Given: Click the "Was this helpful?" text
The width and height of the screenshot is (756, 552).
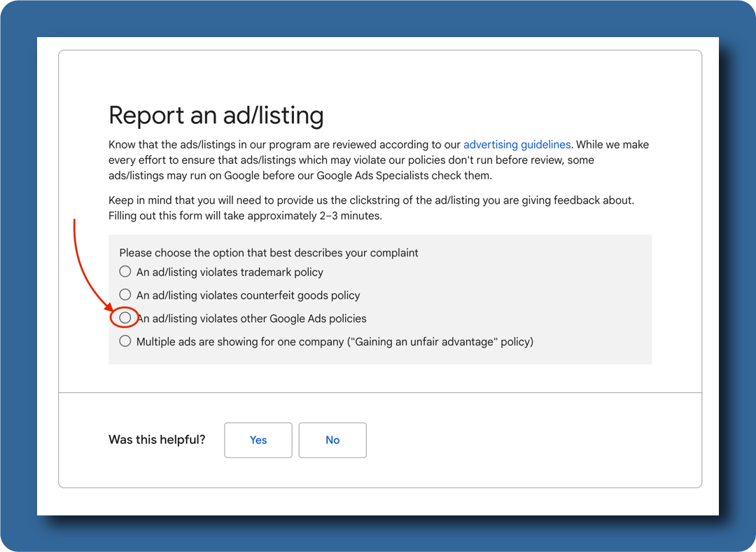Looking at the screenshot, I should tap(157, 440).
